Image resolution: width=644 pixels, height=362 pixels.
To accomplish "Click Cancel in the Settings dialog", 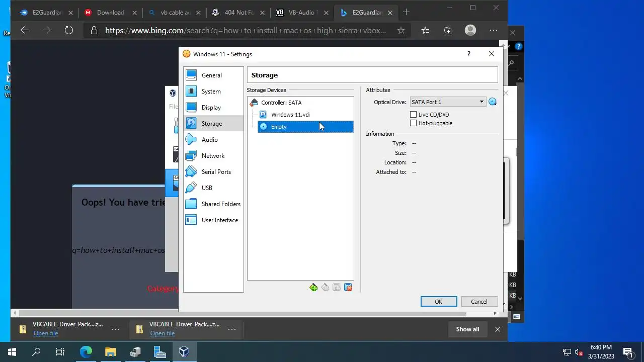I will pos(479,302).
